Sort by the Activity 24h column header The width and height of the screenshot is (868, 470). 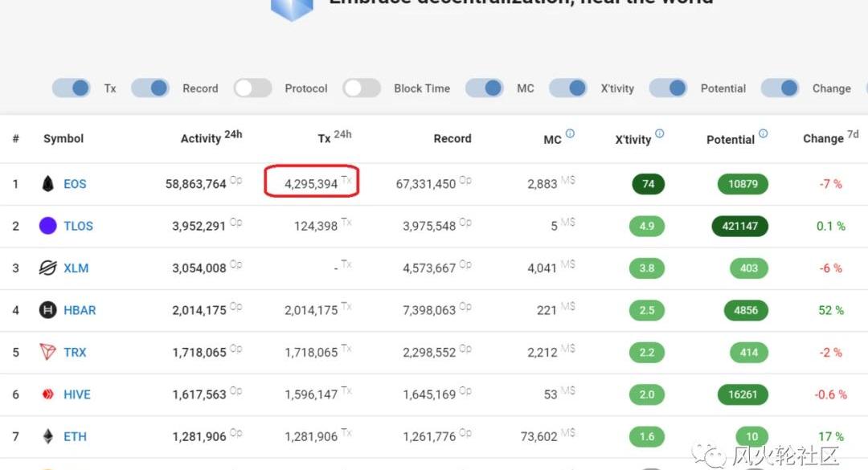[211, 137]
